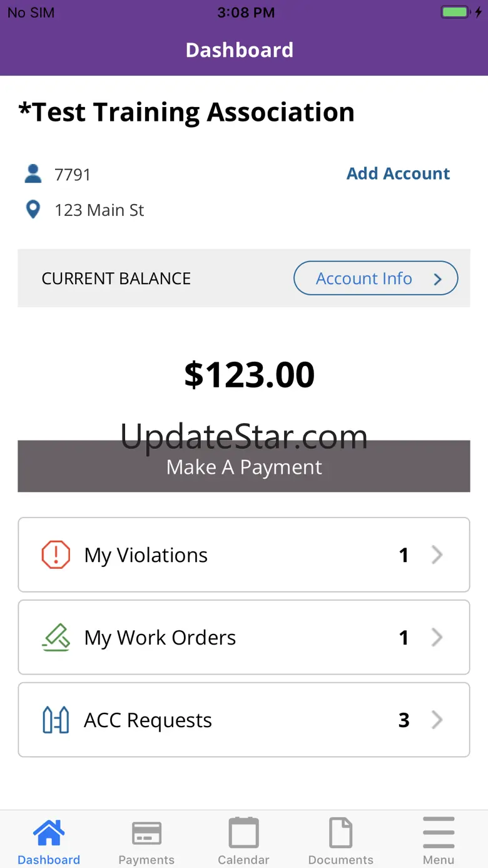Image resolution: width=488 pixels, height=868 pixels.
Task: Open the hamburger Menu icon
Action: coord(439,833)
